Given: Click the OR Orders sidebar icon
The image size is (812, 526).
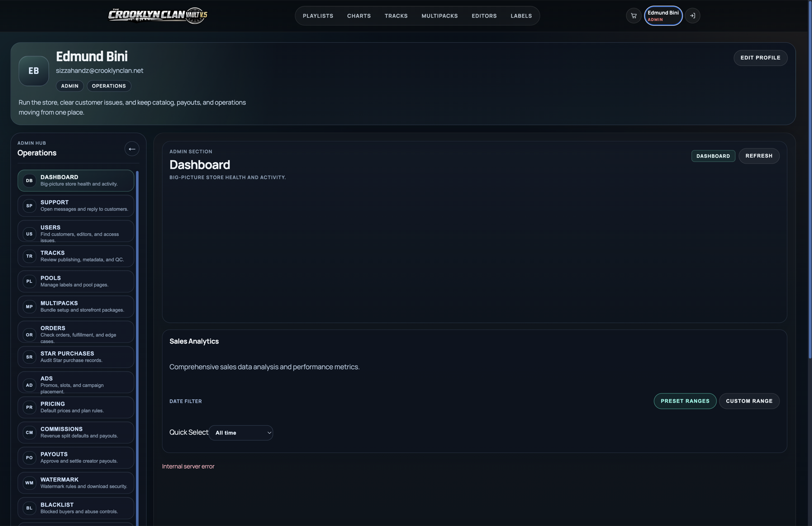Looking at the screenshot, I should pyautogui.click(x=29, y=334).
